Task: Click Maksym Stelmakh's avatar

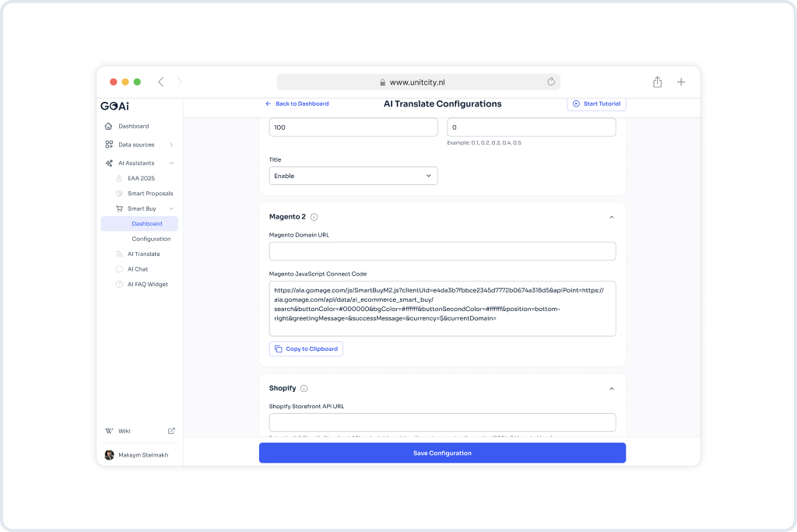Action: [x=109, y=455]
